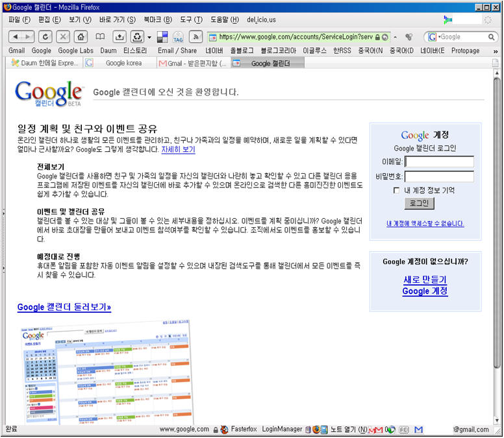Click the 새로 만들기 Google 계정 link
This screenshot has width=504, height=438.
425,285
